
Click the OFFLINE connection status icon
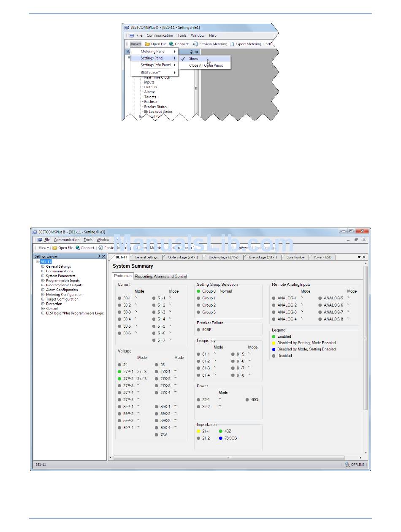point(347,465)
